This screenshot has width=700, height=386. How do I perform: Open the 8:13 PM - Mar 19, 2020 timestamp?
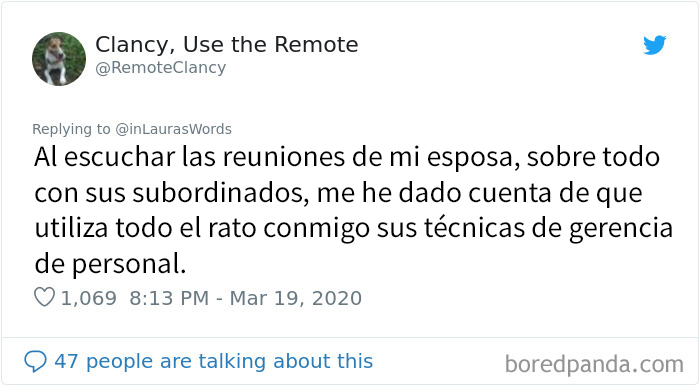[246, 298]
